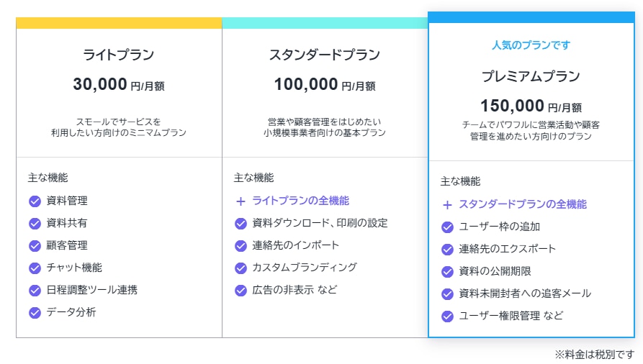Viewport: 643px width, 364px height.
Task: Click the ライトプランの全機能 link text
Action: 300,201
